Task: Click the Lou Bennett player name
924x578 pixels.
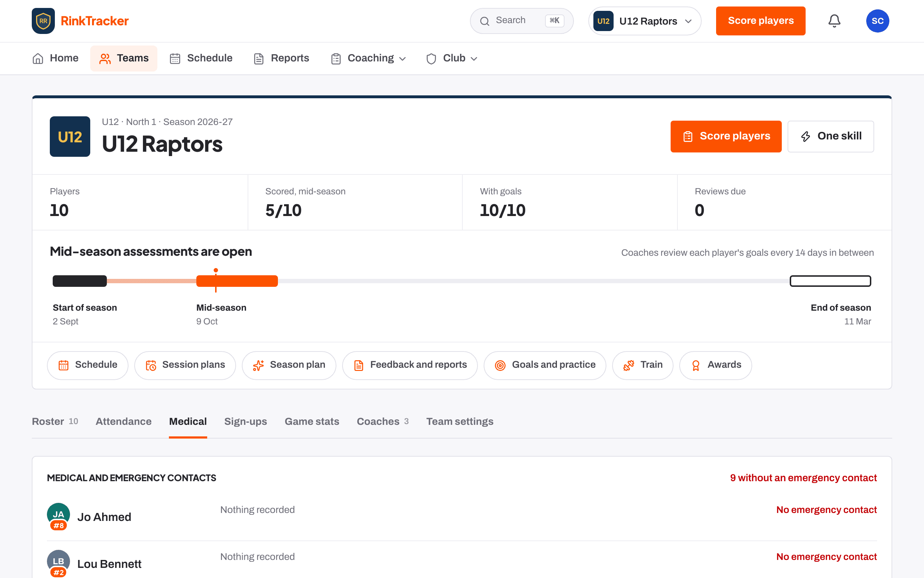Action: click(109, 564)
